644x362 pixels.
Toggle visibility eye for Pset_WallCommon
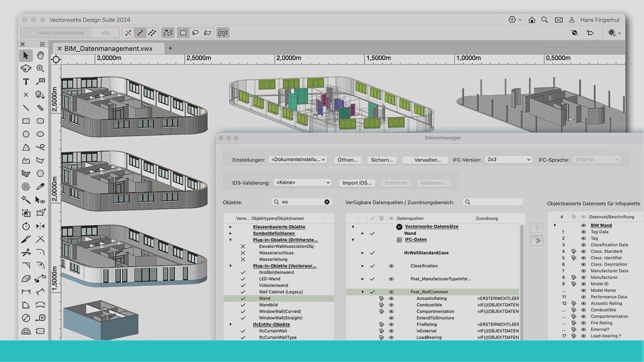pos(391,292)
